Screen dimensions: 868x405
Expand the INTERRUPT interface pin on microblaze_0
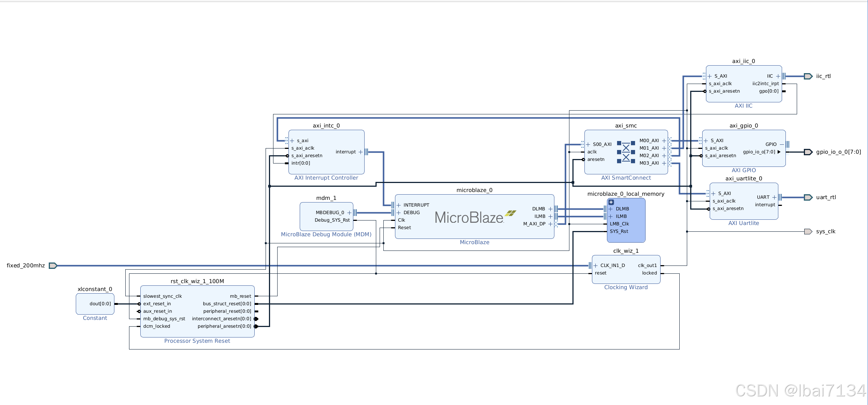[x=399, y=205]
